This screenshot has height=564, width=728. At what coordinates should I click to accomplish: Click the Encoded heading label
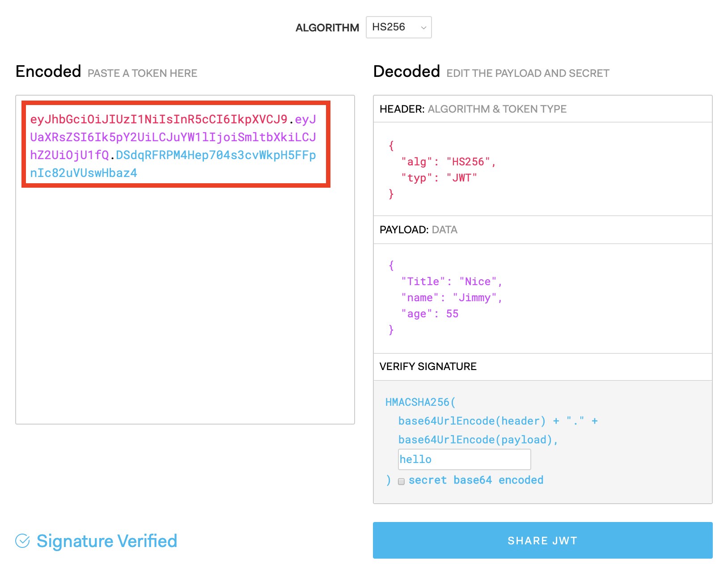[x=48, y=72]
